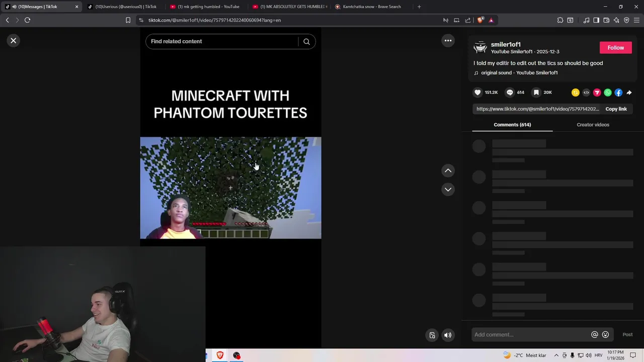The width and height of the screenshot is (644, 362).
Task: Close the Messages TikTok browser tab
Action: 76,7
